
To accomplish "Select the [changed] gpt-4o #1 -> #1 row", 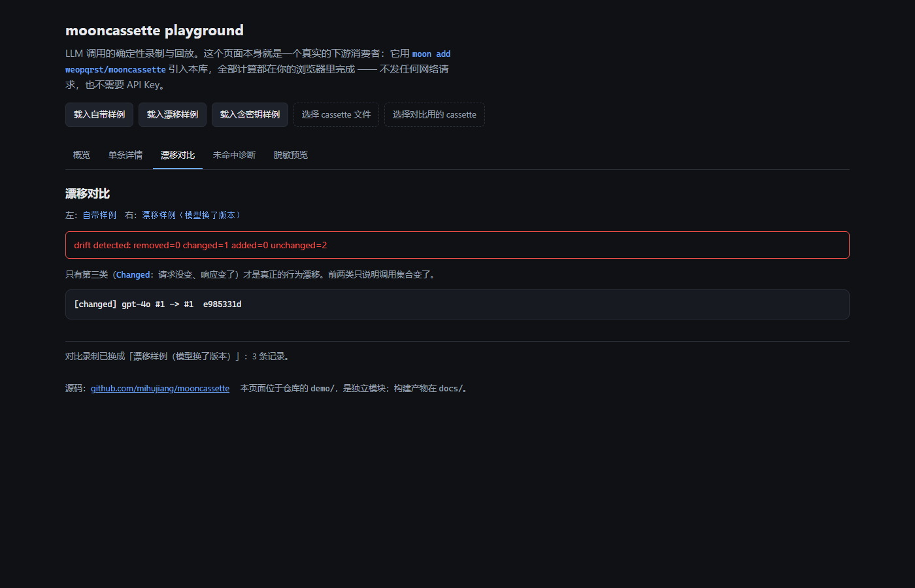I will point(457,304).
